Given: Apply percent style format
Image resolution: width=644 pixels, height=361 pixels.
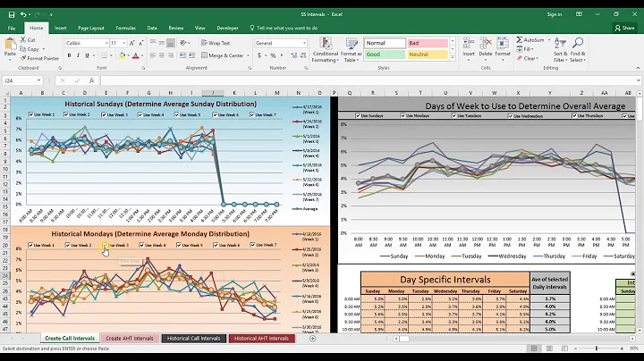Looking at the screenshot, I should tap(273, 55).
